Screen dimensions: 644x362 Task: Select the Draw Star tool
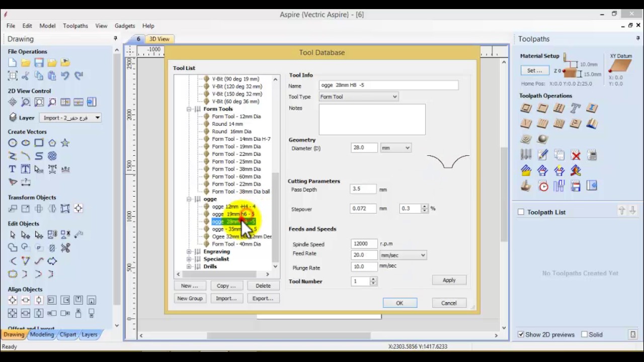[x=65, y=143]
